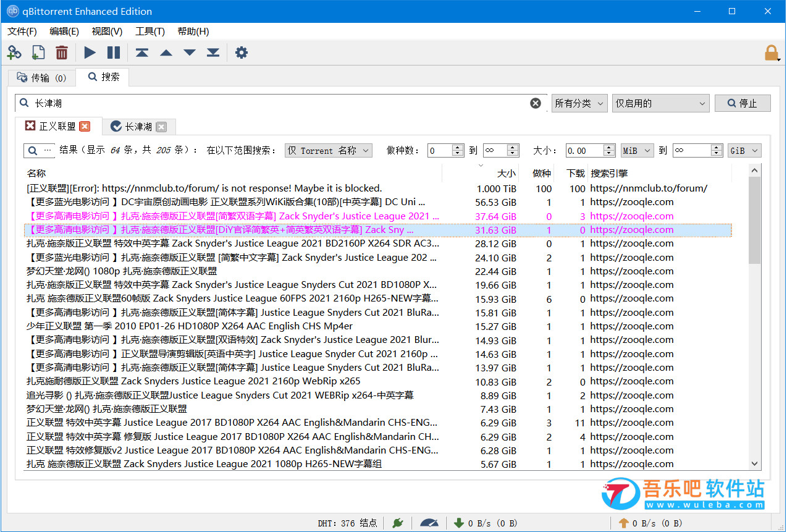
Task: Open the 视图(V) menu
Action: 107,32
